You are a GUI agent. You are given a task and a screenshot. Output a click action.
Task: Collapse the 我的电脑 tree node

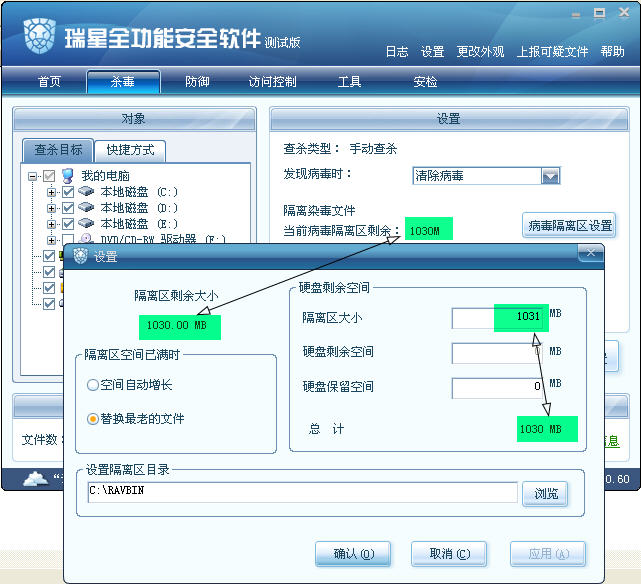32,176
